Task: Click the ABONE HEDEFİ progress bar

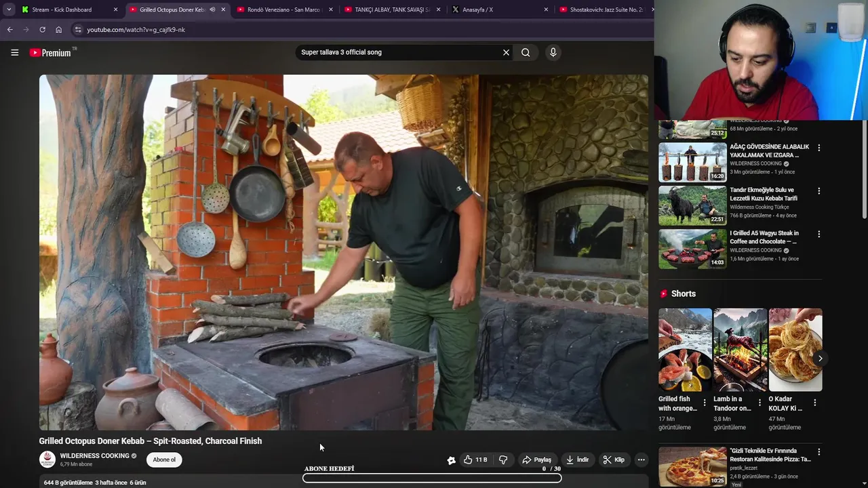Action: (x=432, y=478)
